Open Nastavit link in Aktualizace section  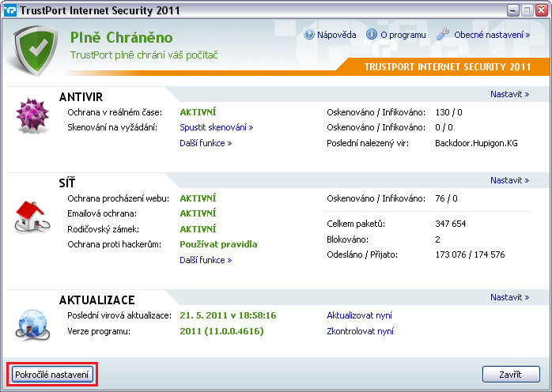510,297
